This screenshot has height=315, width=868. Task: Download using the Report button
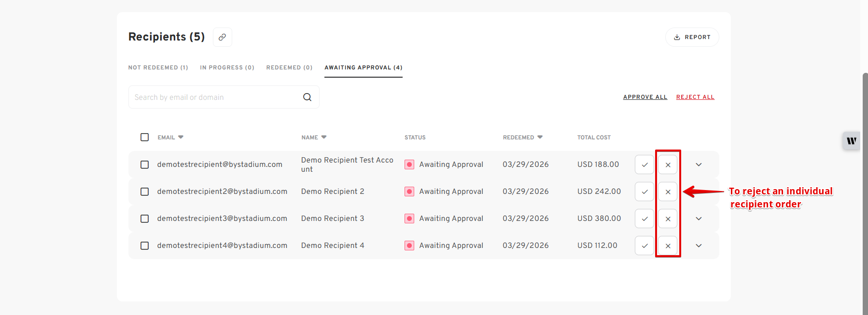[x=692, y=37]
